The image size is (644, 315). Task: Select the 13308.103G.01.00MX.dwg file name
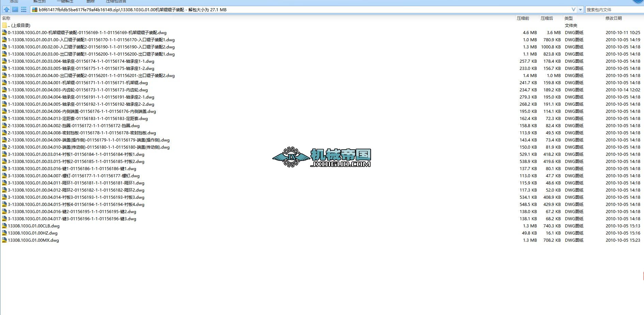pyautogui.click(x=33, y=240)
